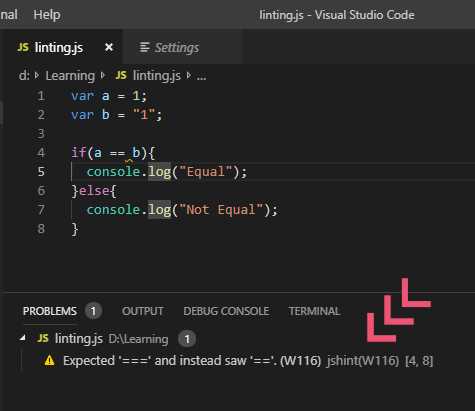
Task: Switch to the OUTPUT panel tab
Action: click(x=143, y=311)
